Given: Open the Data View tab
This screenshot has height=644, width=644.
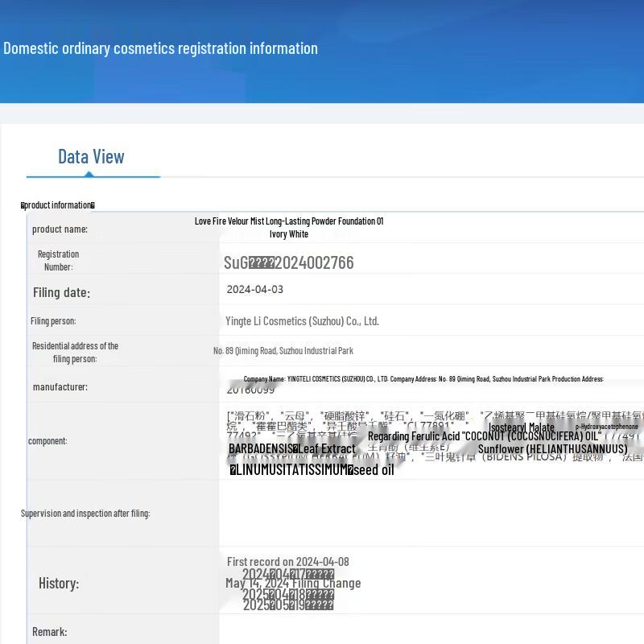Looking at the screenshot, I should click(91, 156).
